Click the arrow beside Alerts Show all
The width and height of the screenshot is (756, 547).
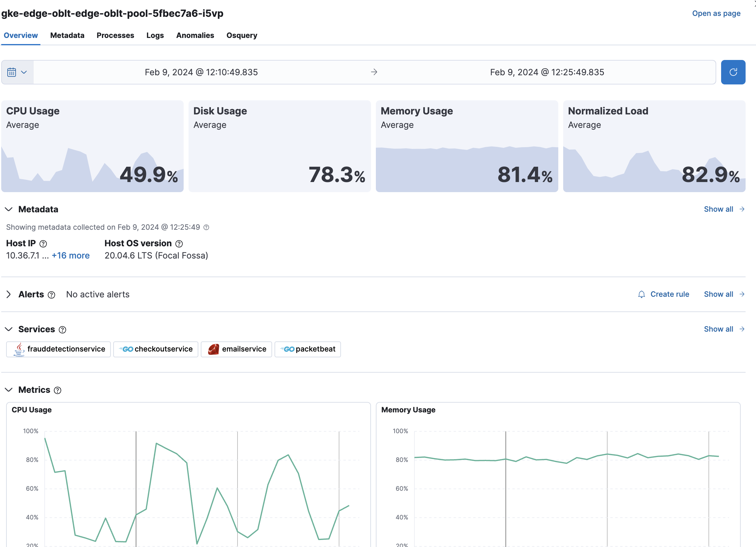tap(742, 294)
